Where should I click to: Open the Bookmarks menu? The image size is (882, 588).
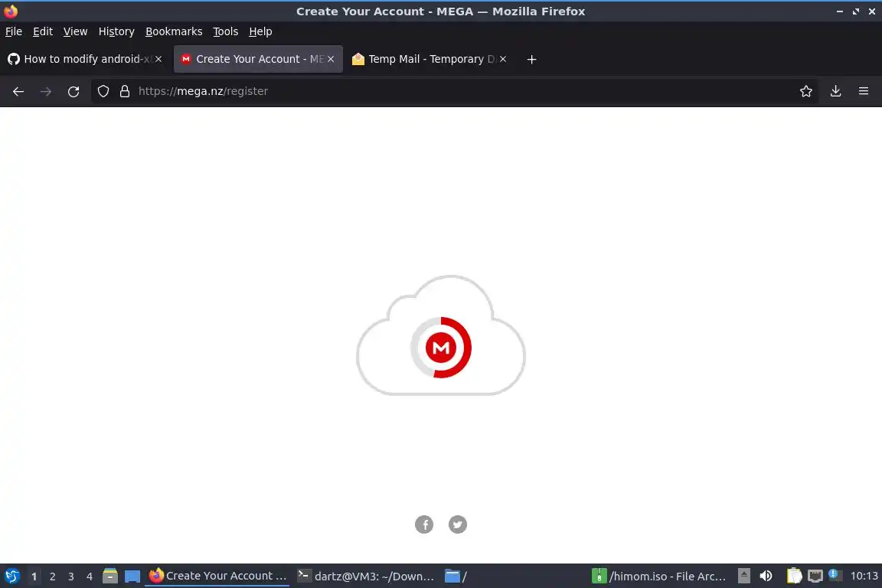pyautogui.click(x=174, y=31)
